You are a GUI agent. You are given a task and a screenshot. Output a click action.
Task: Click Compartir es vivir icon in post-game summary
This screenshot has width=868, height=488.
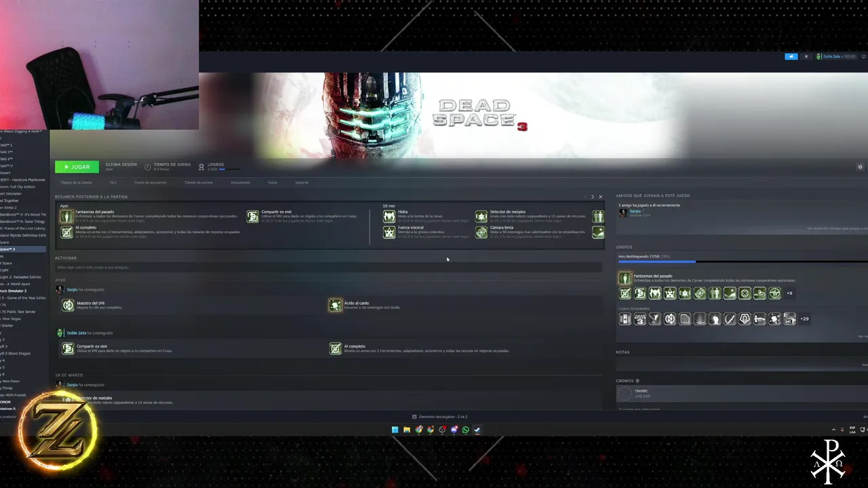point(252,216)
